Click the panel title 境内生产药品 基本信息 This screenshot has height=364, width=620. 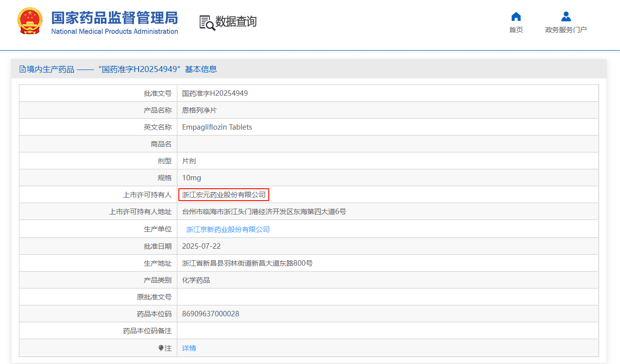click(122, 69)
